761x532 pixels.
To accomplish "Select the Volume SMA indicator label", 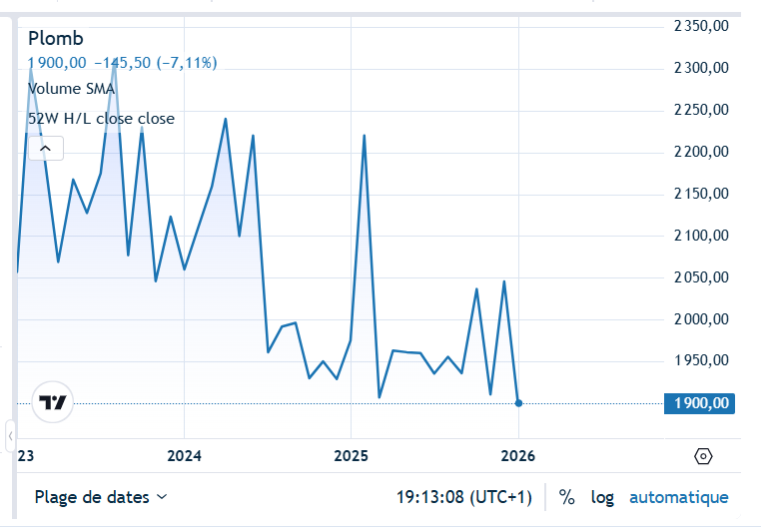I will (x=71, y=89).
